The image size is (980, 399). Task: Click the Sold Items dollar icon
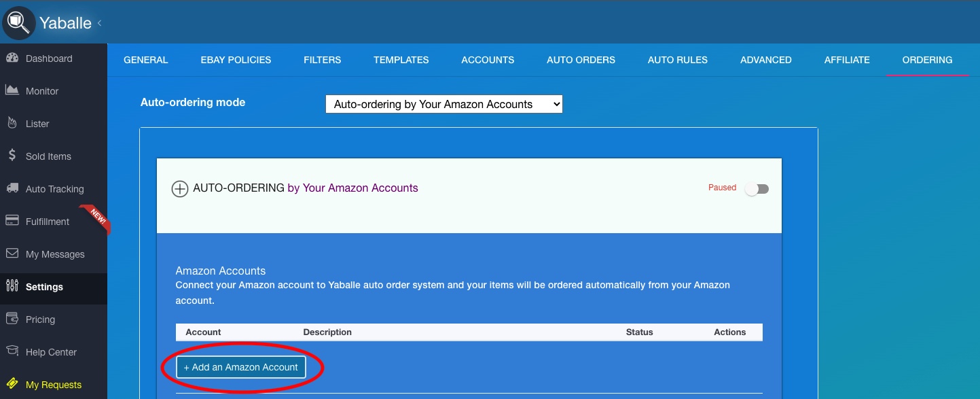point(12,156)
